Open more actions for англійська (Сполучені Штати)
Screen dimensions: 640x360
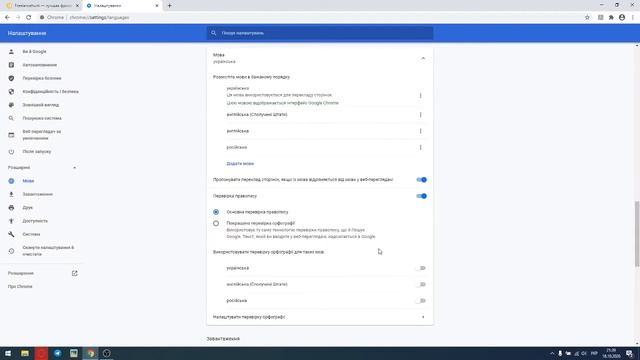pyautogui.click(x=420, y=115)
